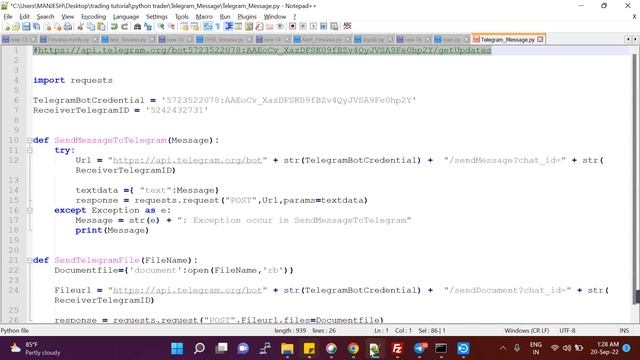Viewport: 640px width, 360px height.
Task: Open FileZilla from the taskbar
Action: (x=397, y=349)
